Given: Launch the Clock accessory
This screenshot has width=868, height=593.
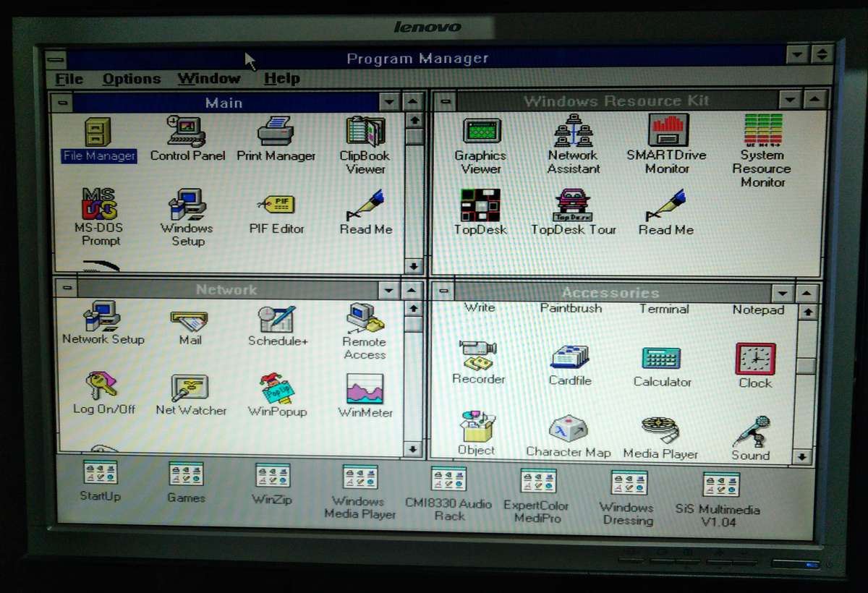Looking at the screenshot, I should [754, 360].
